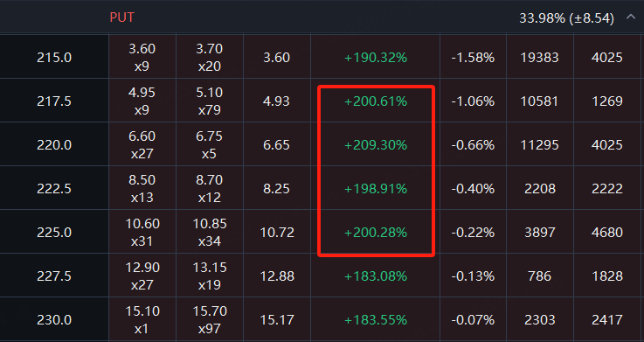Viewport: 644px width, 342px height.
Task: Select the 8.70 x12 ask price
Action: (209, 189)
